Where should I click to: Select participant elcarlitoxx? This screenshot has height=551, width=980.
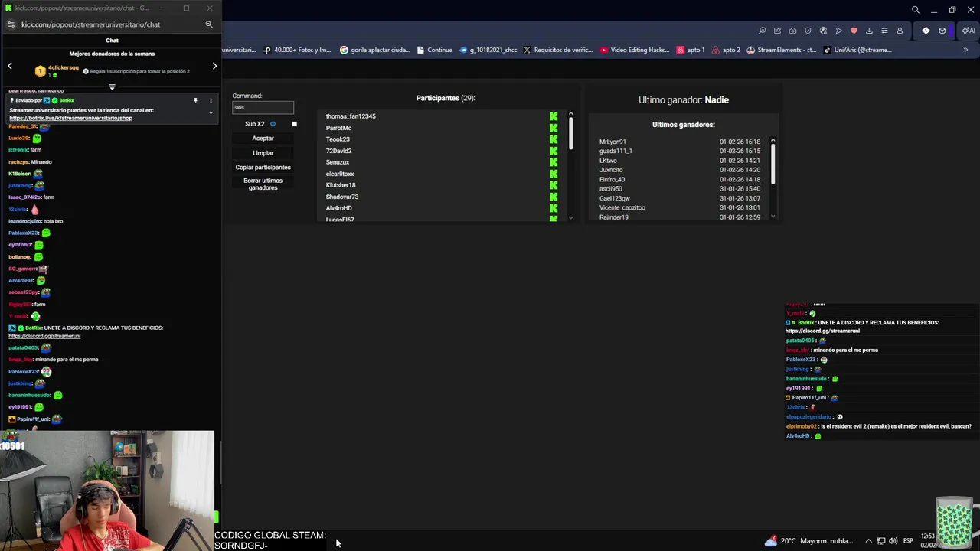click(x=340, y=174)
